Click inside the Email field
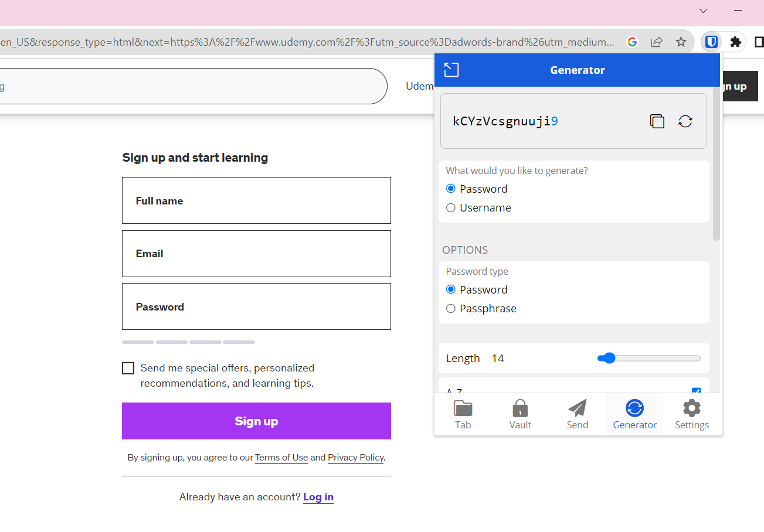 (256, 254)
